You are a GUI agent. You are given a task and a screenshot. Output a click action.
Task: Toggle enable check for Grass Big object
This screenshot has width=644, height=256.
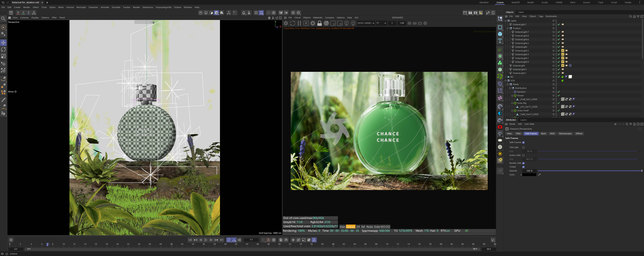click(x=559, y=103)
